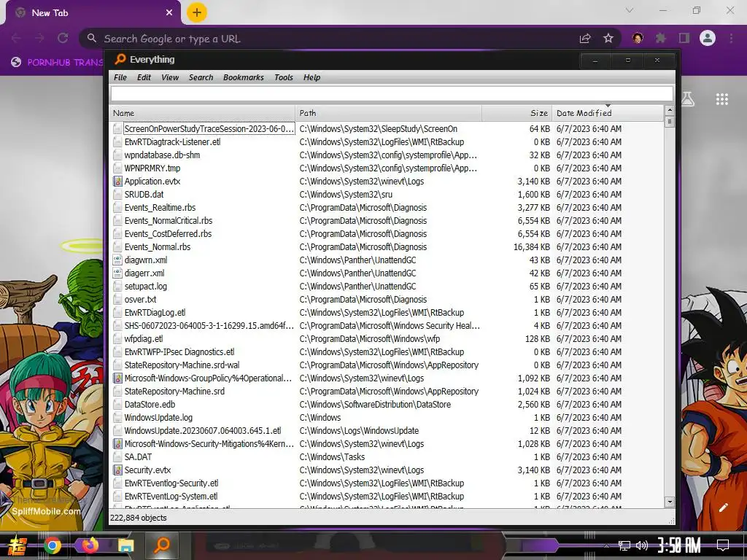Screen dimensions: 747x560
Task: Select EtwRTEventLog-System.etl file name
Action: (171, 496)
